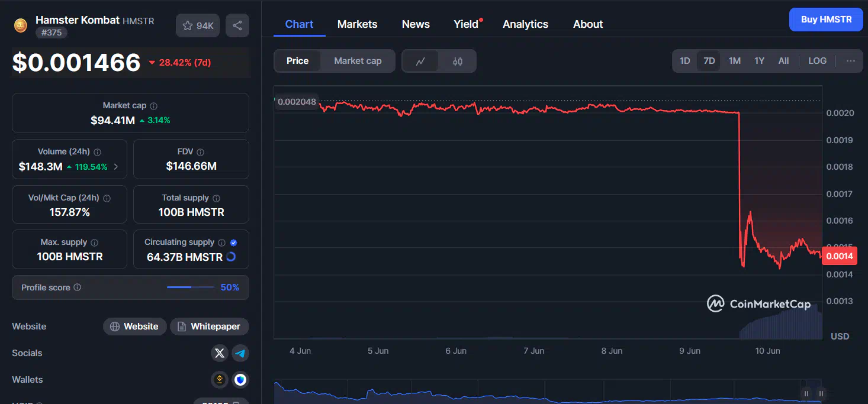This screenshot has height=404, width=868.
Task: Click the $146.66M FDV value
Action: (191, 167)
